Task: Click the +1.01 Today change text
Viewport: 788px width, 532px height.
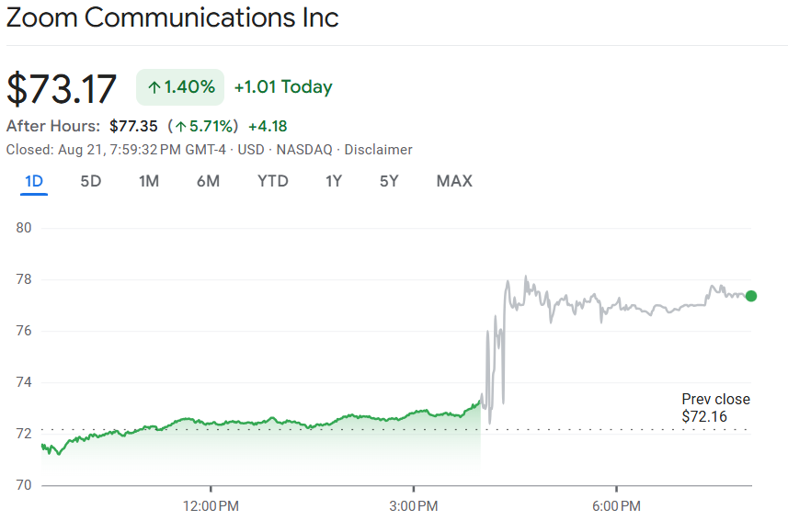Action: click(283, 87)
